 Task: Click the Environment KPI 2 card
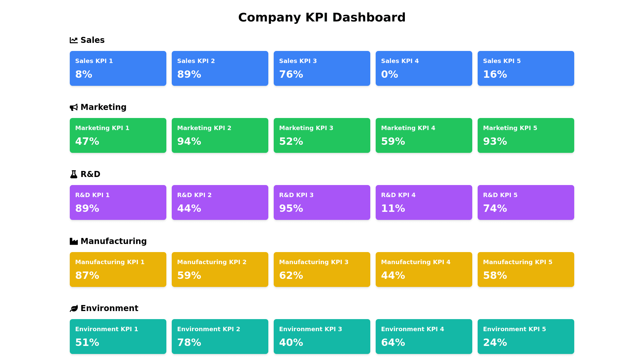[x=220, y=337]
